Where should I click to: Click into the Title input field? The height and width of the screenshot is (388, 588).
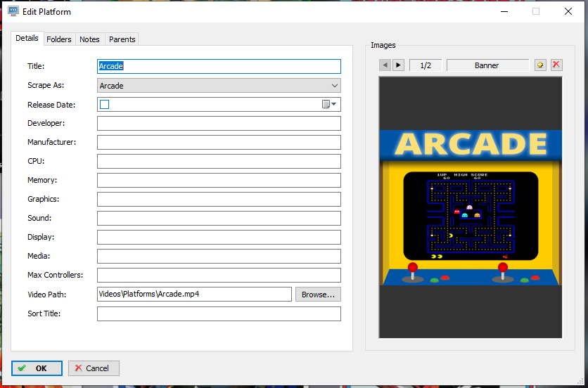[x=219, y=66]
